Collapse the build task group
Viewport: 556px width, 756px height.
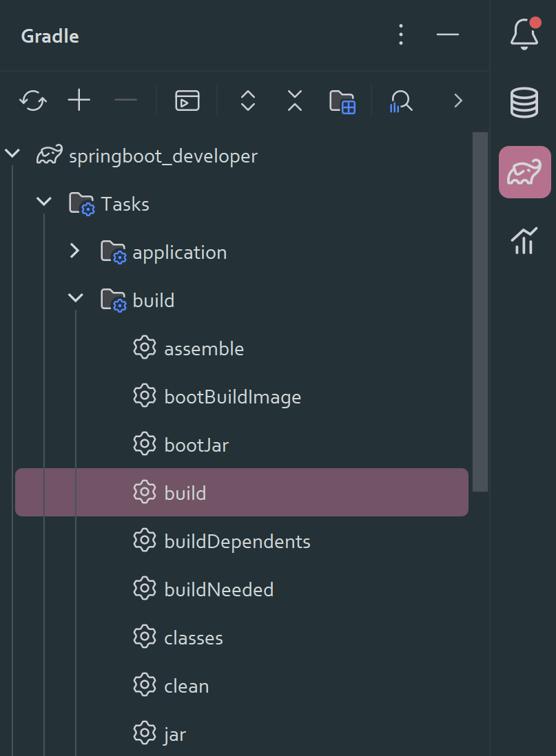[x=76, y=300]
